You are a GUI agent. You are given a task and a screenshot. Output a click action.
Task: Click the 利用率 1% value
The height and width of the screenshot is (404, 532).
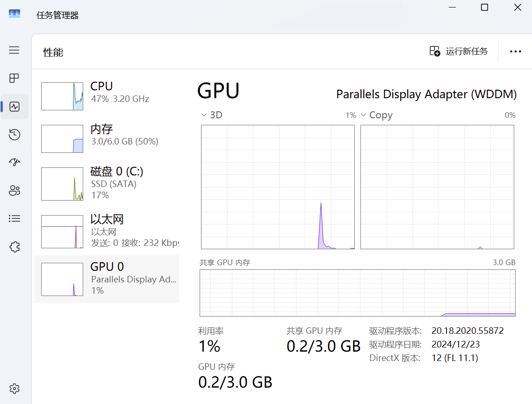coord(209,346)
